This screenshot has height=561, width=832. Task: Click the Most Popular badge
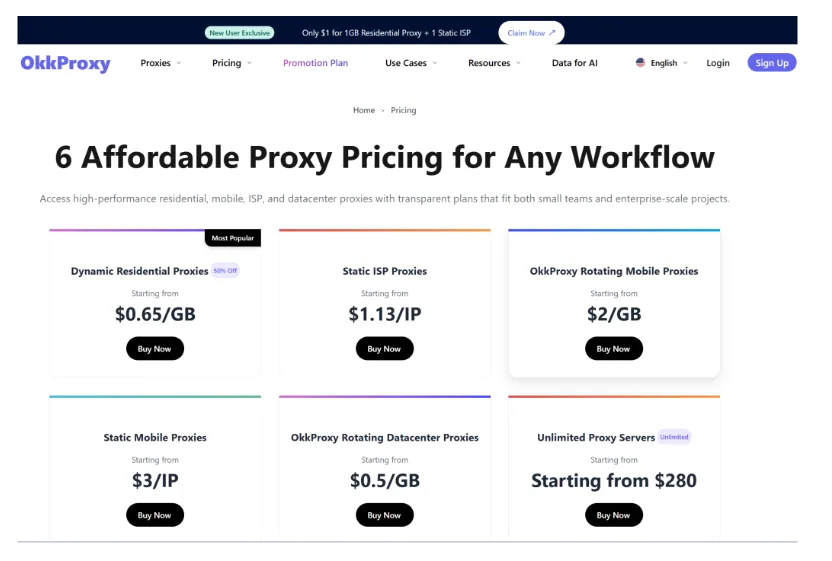point(233,238)
